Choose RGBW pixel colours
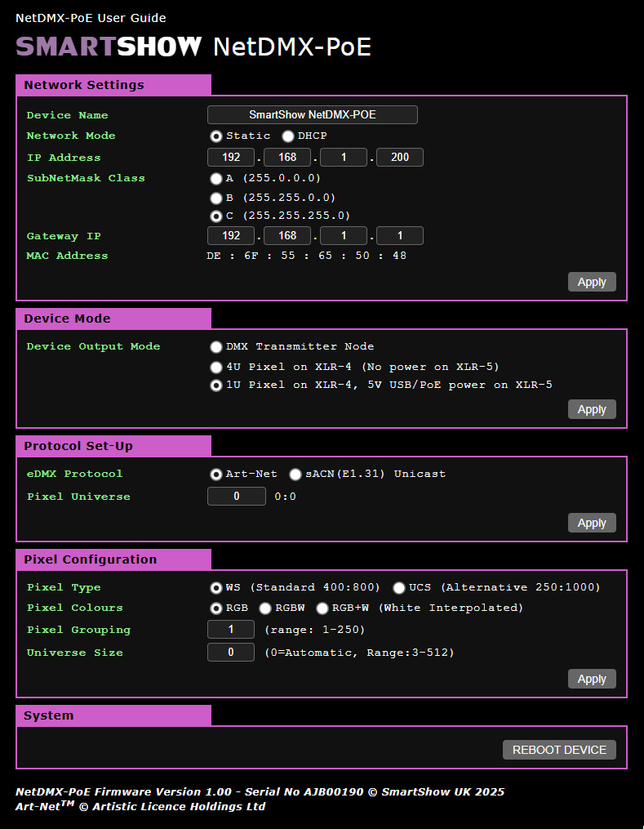This screenshot has height=829, width=644. click(x=265, y=608)
